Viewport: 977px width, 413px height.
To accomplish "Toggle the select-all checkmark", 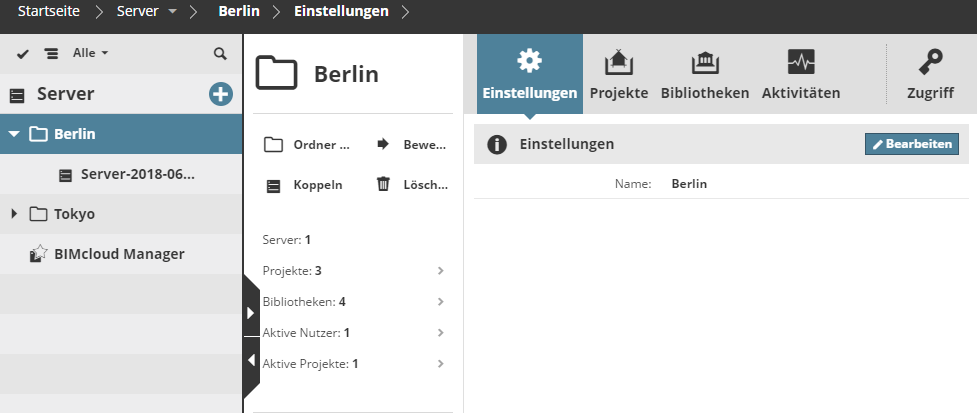I will [x=23, y=53].
